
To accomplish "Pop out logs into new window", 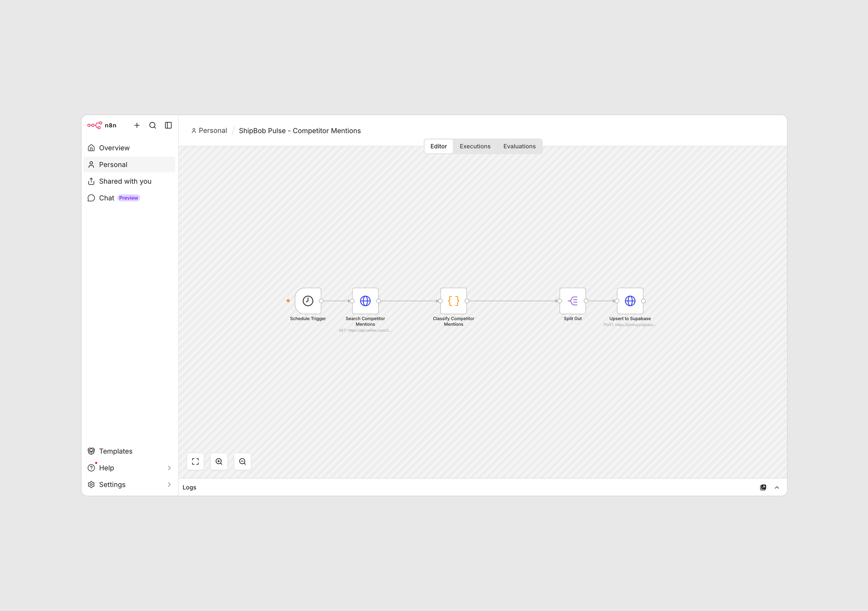I will click(x=763, y=487).
